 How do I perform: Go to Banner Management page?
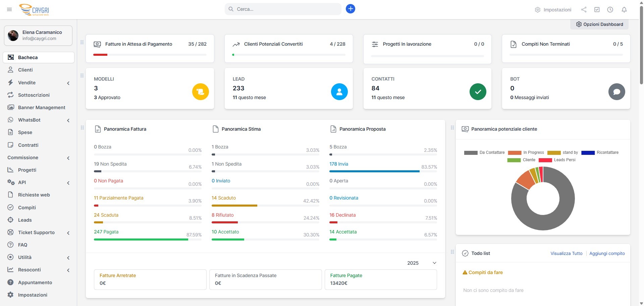[x=42, y=107]
